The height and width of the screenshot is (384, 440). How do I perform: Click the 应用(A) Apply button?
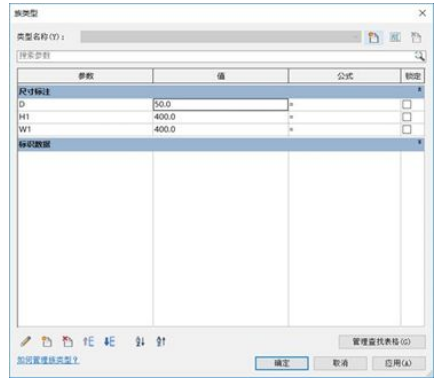tap(399, 363)
